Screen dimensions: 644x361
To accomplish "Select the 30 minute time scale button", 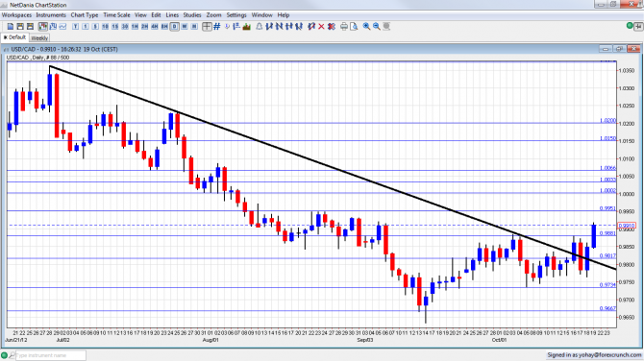I will point(125,26).
